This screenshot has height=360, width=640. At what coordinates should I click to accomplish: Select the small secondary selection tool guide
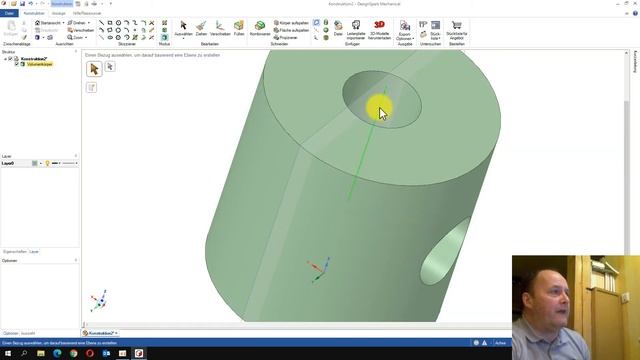110,67
